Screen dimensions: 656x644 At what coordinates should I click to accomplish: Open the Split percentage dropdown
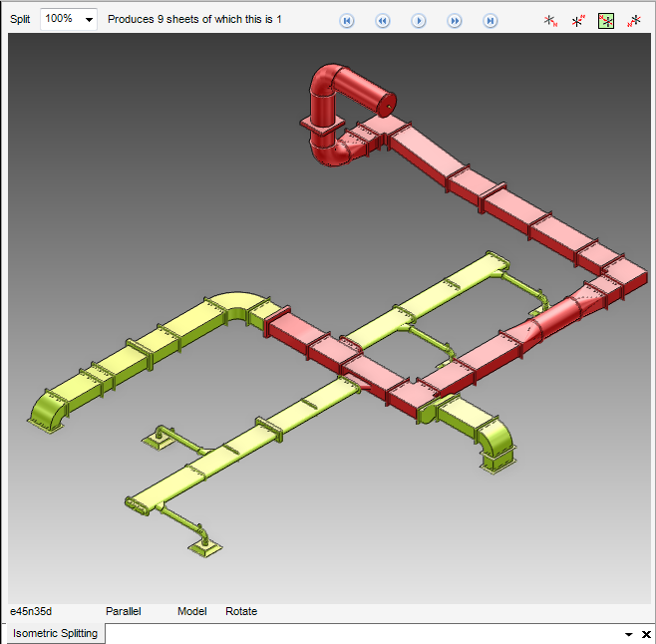pos(89,20)
